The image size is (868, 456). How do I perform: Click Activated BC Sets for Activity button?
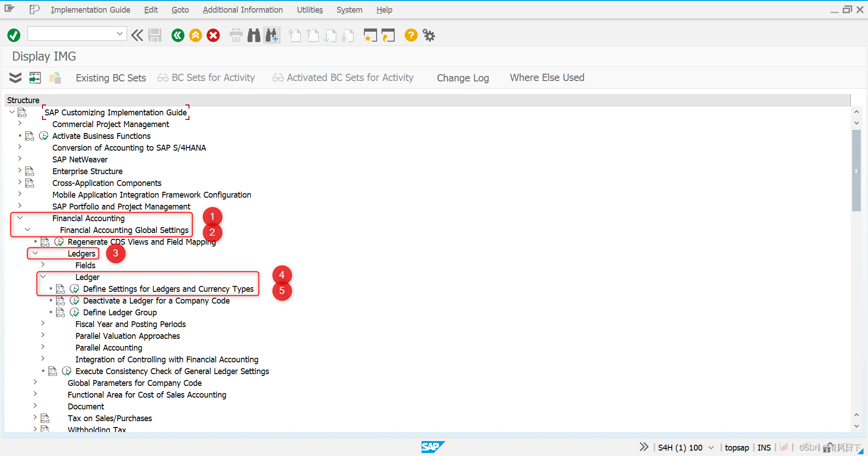pyautogui.click(x=343, y=78)
